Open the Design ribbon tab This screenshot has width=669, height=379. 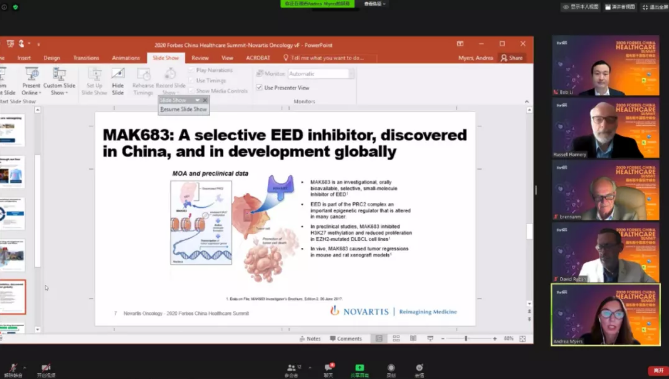pyautogui.click(x=52, y=58)
